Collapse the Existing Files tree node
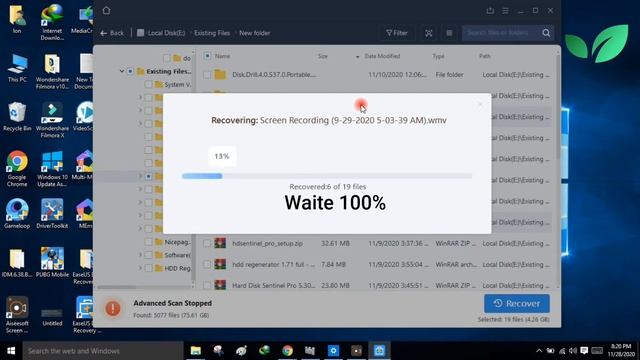The height and width of the screenshot is (360, 640). [x=122, y=71]
